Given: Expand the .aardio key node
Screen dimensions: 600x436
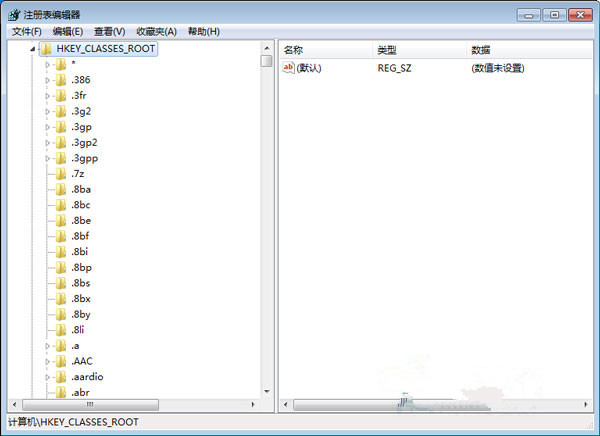Looking at the screenshot, I should (x=47, y=377).
